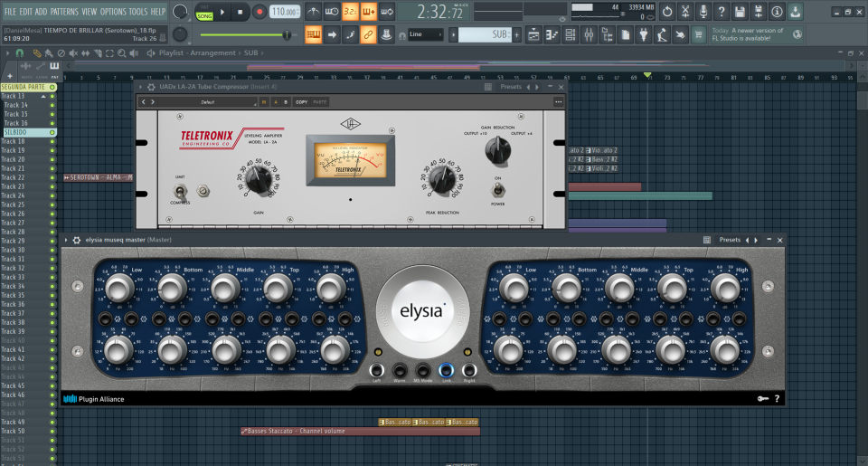
Task: Open the audio editor scissors icon
Action: tap(685, 12)
